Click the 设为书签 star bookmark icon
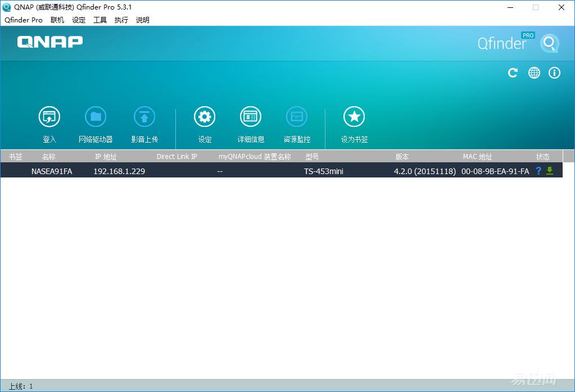This screenshot has width=575, height=392. [354, 117]
